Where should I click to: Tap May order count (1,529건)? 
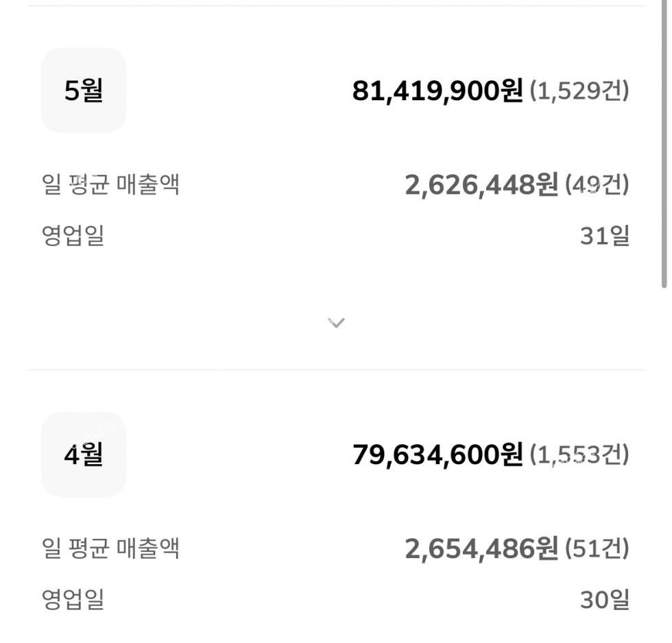[579, 90]
